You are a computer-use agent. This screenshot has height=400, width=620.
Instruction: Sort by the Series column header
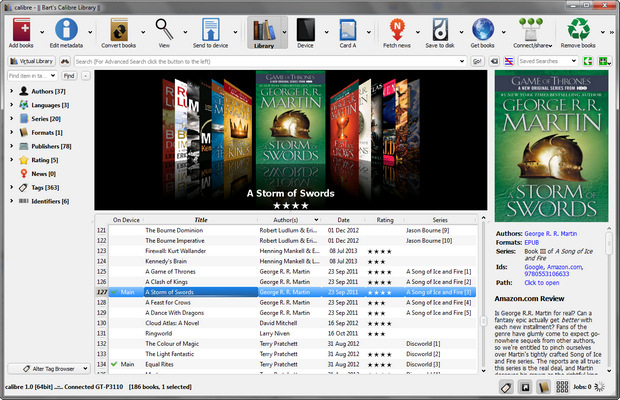click(x=440, y=220)
